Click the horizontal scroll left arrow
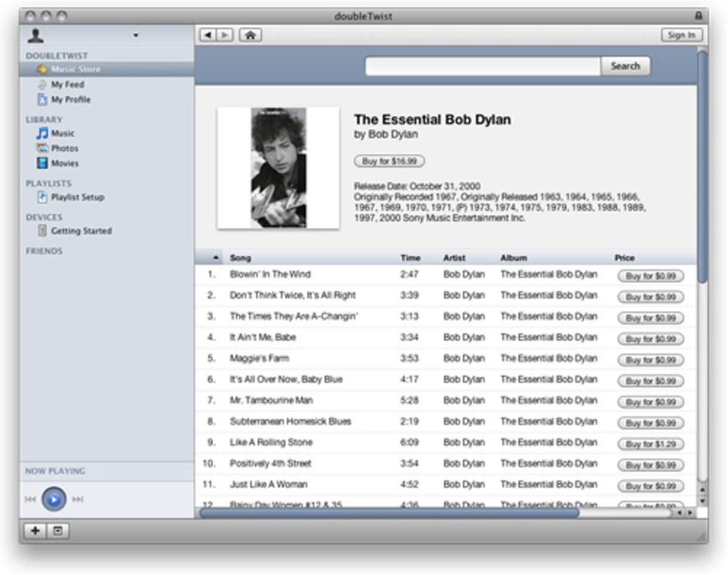The height and width of the screenshot is (575, 728). 679,513
